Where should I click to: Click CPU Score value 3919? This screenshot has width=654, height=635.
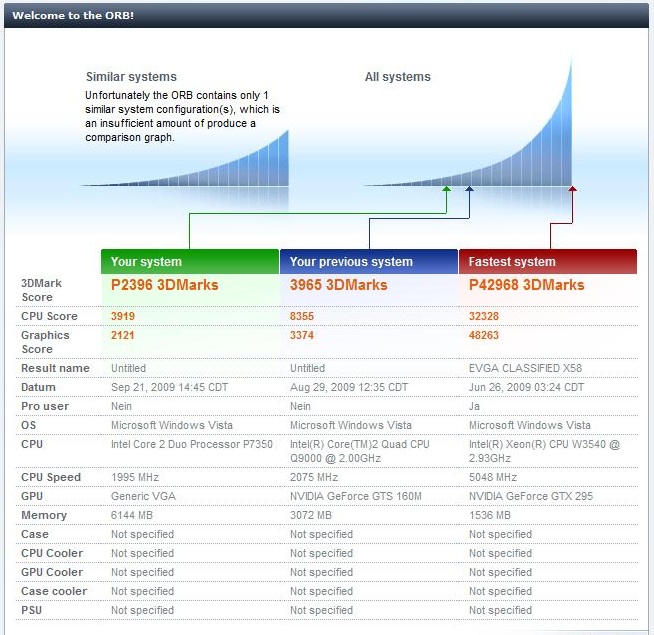[x=123, y=316]
